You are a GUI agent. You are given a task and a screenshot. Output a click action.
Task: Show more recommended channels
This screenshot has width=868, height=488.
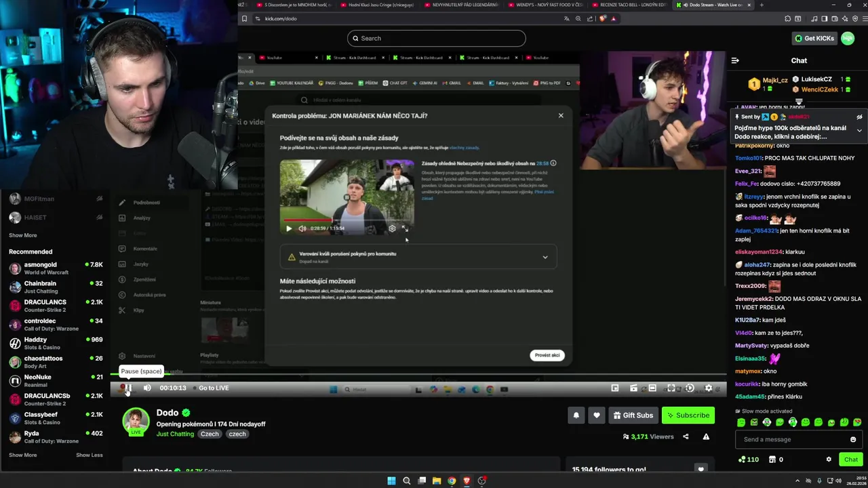[23, 455]
